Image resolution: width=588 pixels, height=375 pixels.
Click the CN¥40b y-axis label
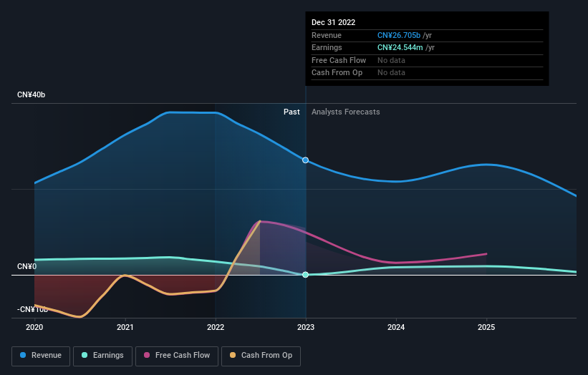pyautogui.click(x=31, y=94)
